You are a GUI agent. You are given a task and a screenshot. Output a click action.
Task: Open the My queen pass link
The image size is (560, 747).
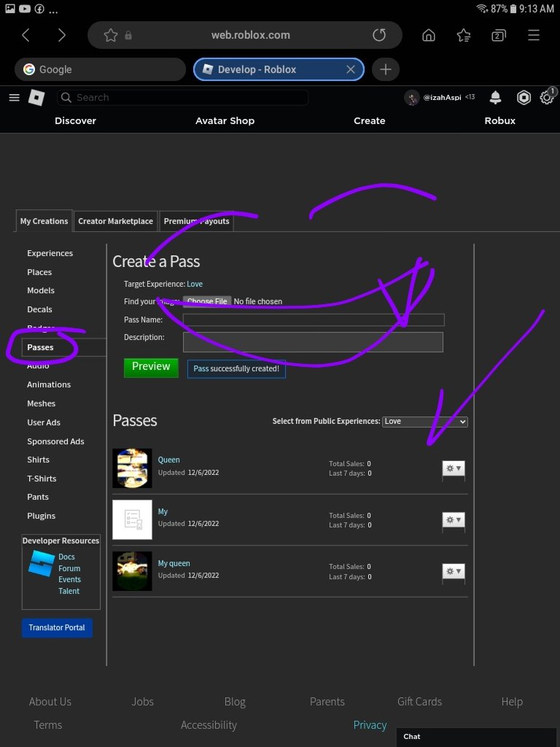(174, 563)
